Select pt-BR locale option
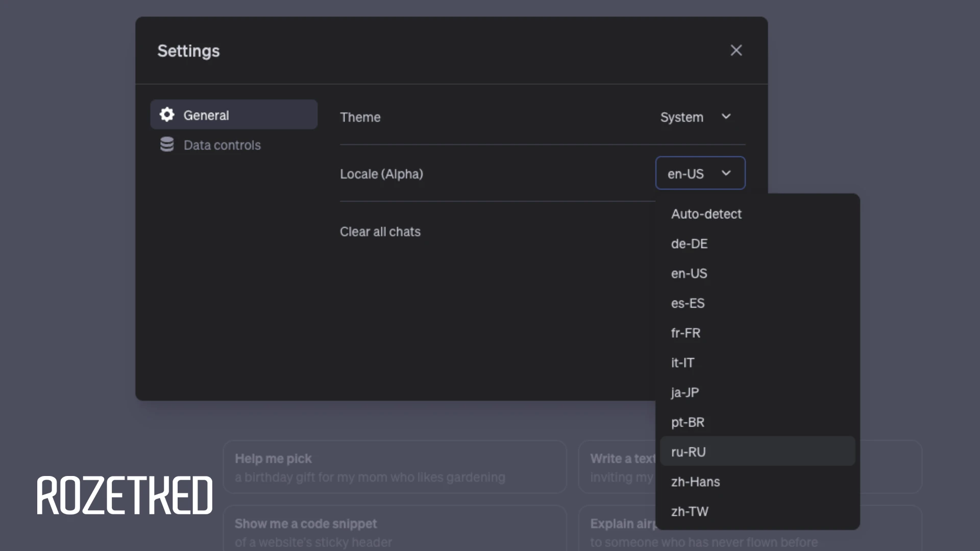This screenshot has width=980, height=551. [x=688, y=422]
